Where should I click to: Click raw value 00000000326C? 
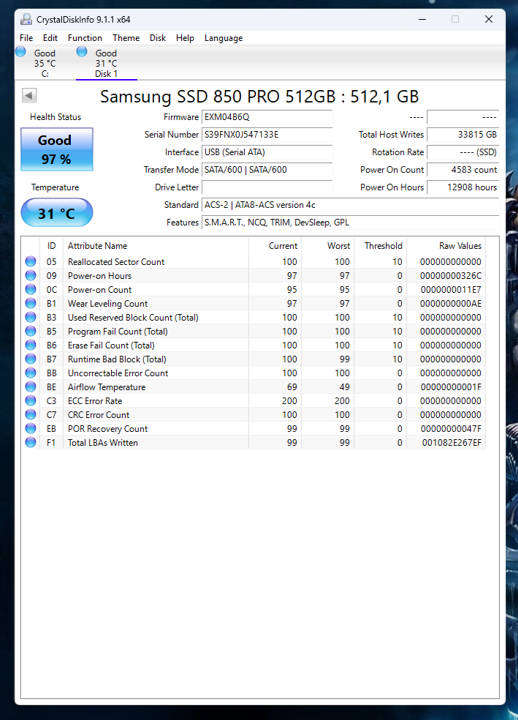tap(451, 275)
